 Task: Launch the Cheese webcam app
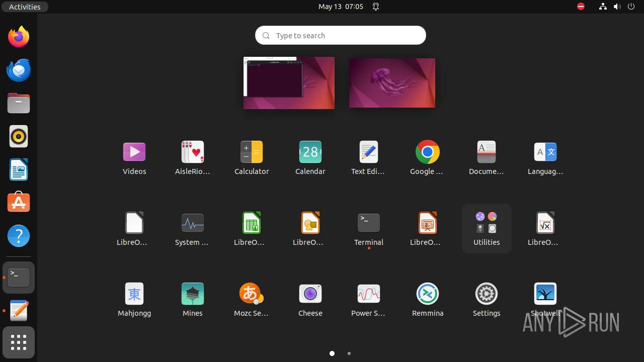point(310,300)
